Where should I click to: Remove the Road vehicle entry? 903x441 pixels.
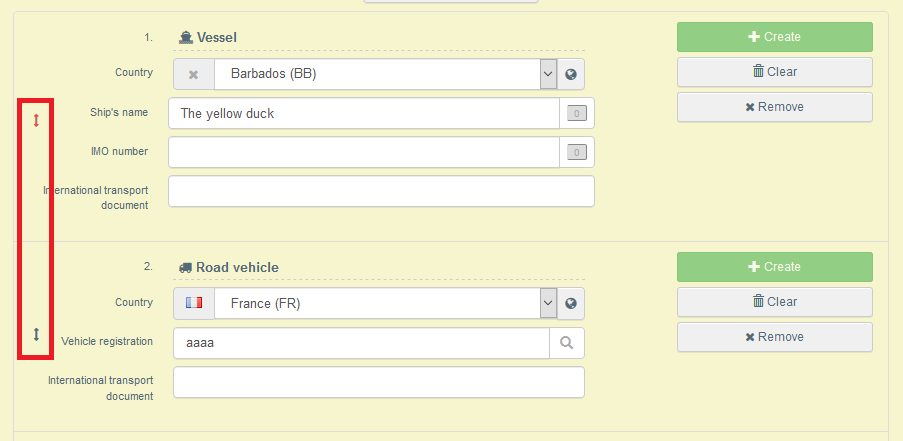(775, 337)
